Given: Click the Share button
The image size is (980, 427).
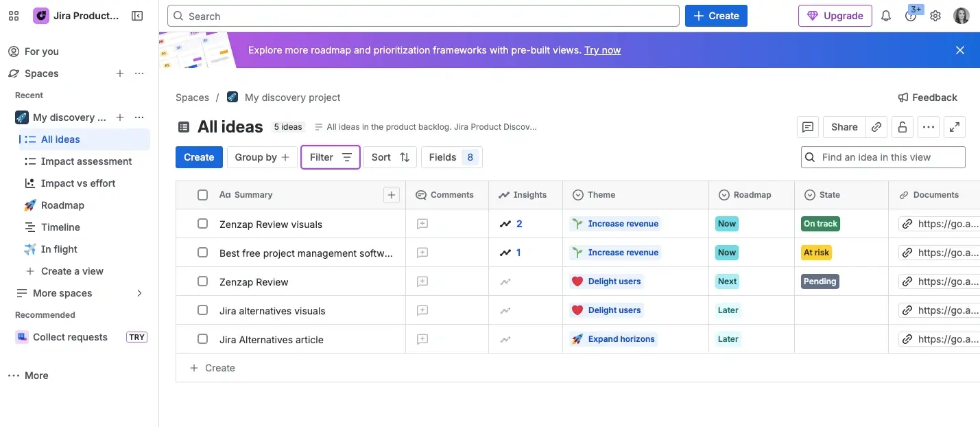Looking at the screenshot, I should coord(844,127).
